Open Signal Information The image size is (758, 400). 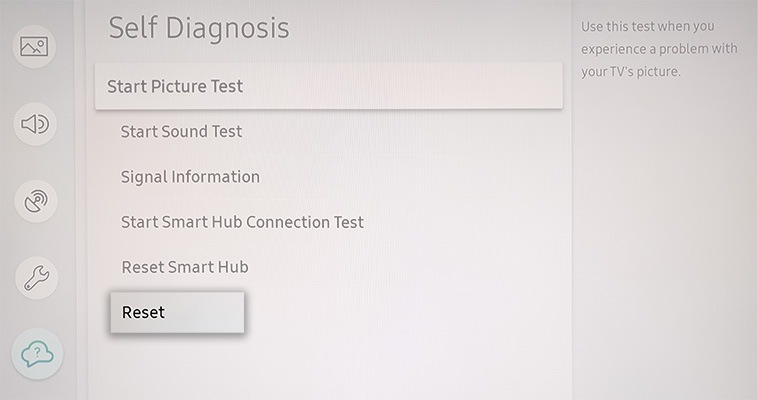pyautogui.click(x=190, y=177)
